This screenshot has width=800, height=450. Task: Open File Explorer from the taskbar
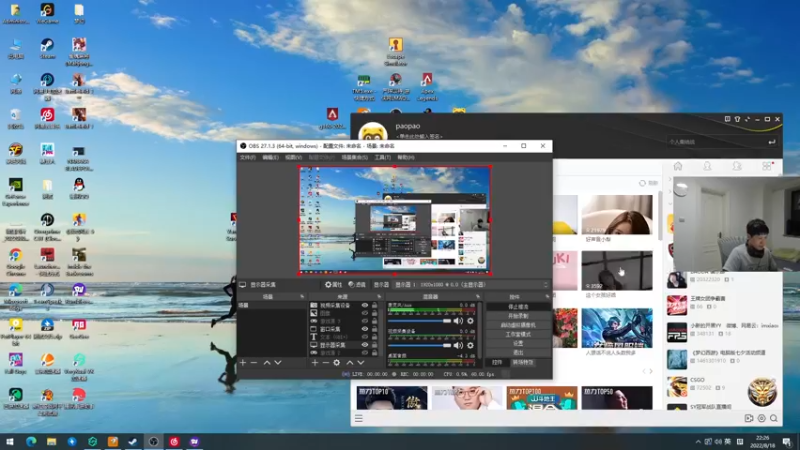[52, 442]
